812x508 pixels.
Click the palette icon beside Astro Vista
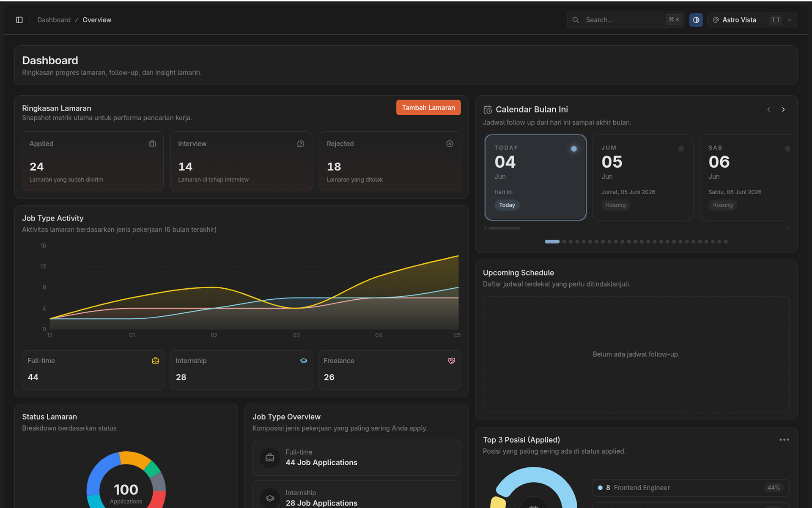716,20
